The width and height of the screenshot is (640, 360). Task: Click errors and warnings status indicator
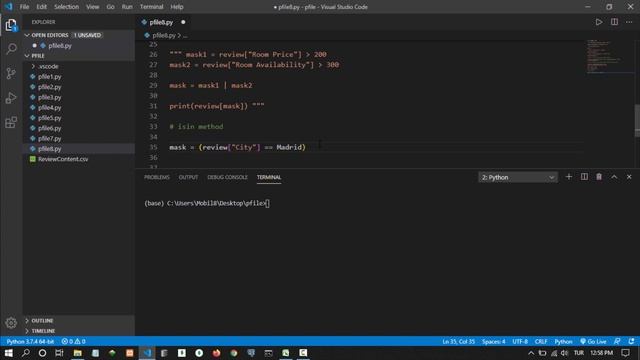point(73,341)
